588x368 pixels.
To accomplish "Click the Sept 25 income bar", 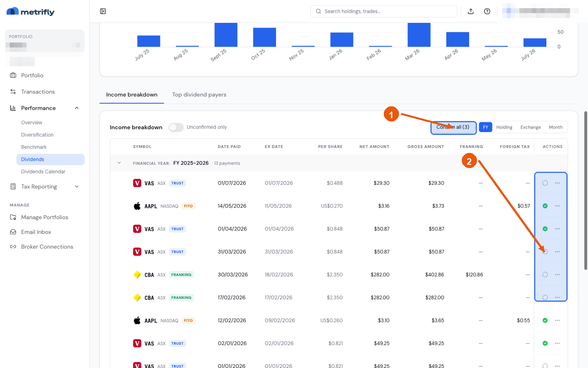I will tap(226, 35).
